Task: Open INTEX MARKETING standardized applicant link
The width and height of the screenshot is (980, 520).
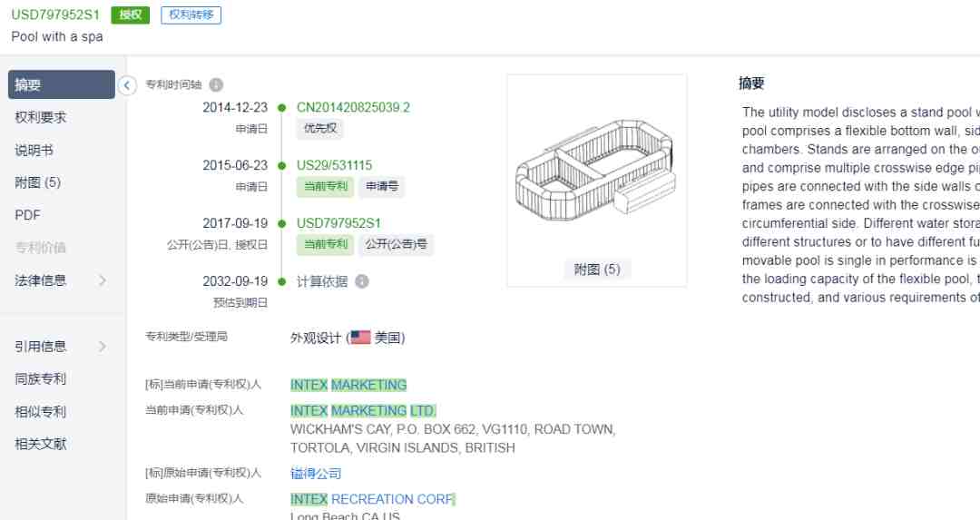Action: [x=348, y=385]
